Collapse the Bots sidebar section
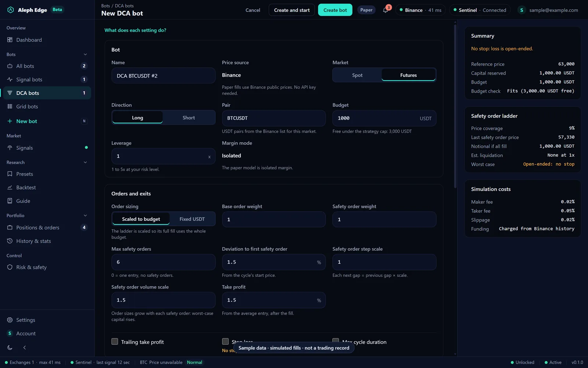The height and width of the screenshot is (368, 588). (85, 54)
